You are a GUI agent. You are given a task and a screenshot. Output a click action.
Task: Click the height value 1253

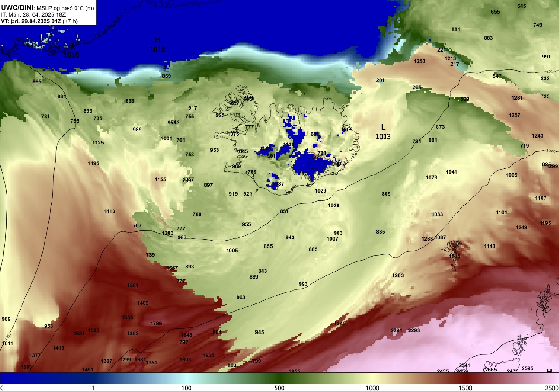(x=420, y=61)
